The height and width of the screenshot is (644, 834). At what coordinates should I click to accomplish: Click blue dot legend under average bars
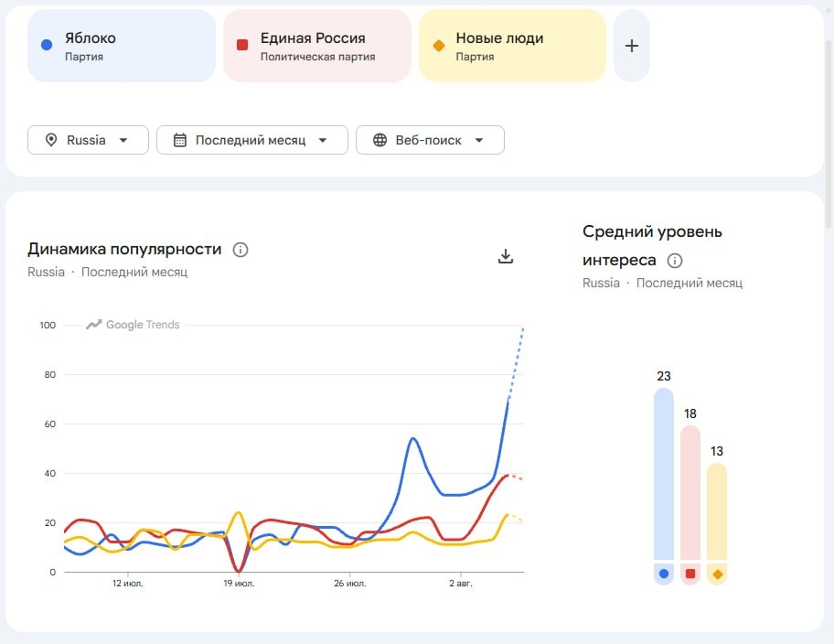click(663, 574)
